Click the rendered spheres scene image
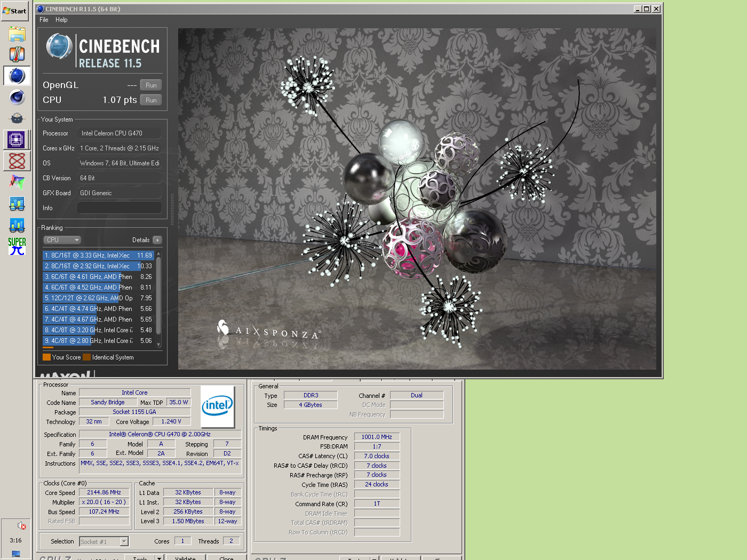Screen dimensions: 747x560 pos(417,198)
